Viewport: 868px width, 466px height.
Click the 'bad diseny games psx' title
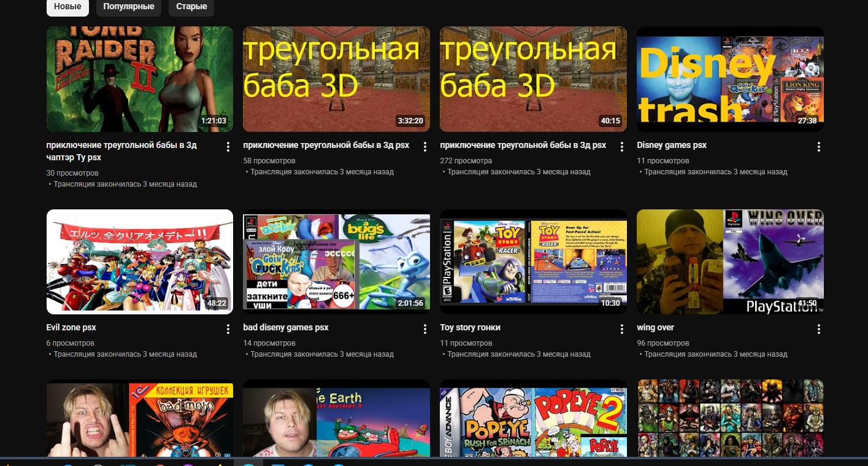coord(286,328)
